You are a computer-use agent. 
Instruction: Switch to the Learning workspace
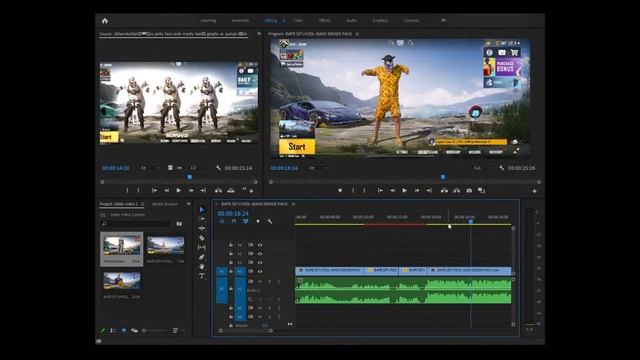click(x=208, y=20)
